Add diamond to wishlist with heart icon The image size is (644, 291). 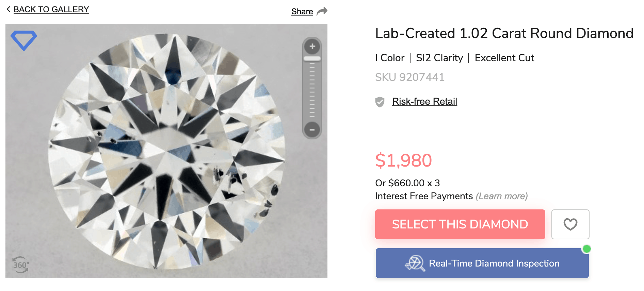coord(570,224)
